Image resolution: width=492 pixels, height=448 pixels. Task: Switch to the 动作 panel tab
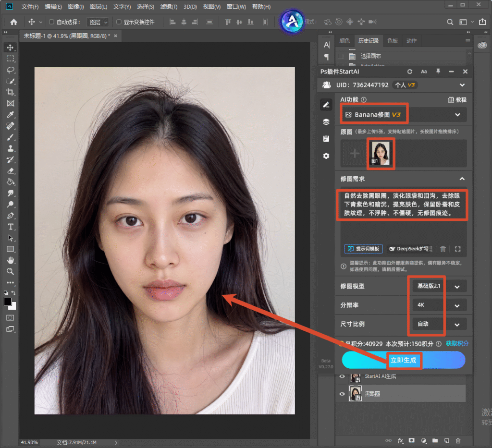click(x=412, y=41)
